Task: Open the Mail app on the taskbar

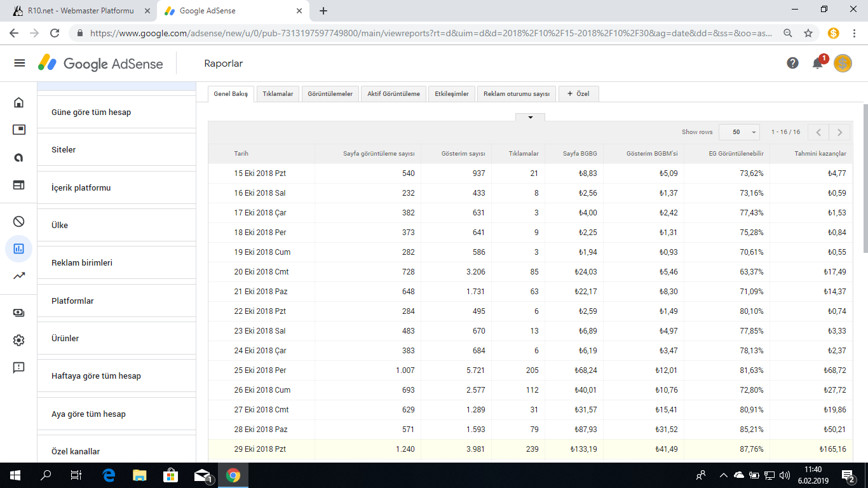Action: [x=202, y=475]
